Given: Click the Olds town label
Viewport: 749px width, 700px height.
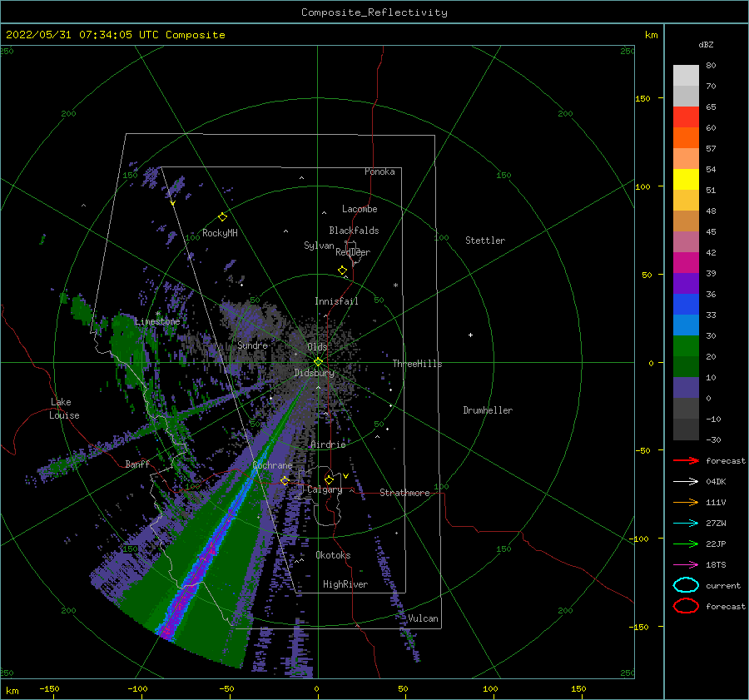Looking at the screenshot, I should [x=317, y=347].
